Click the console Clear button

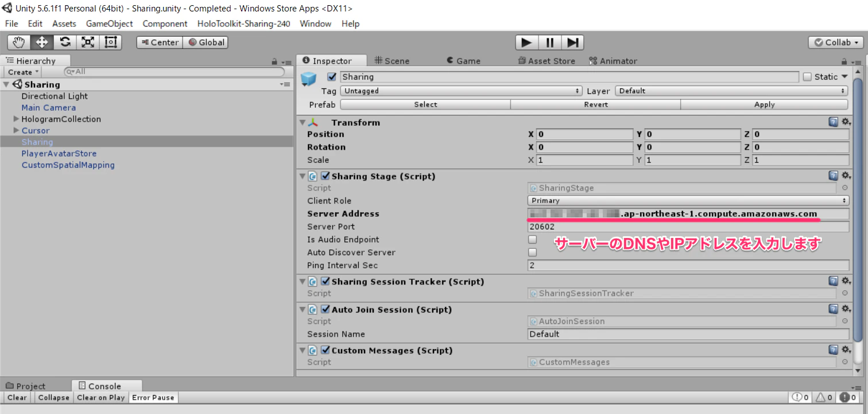coord(17,397)
